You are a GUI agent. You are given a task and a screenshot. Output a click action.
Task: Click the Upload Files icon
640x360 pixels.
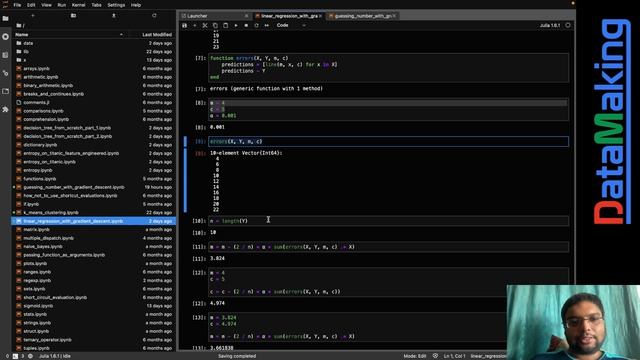coord(114,16)
